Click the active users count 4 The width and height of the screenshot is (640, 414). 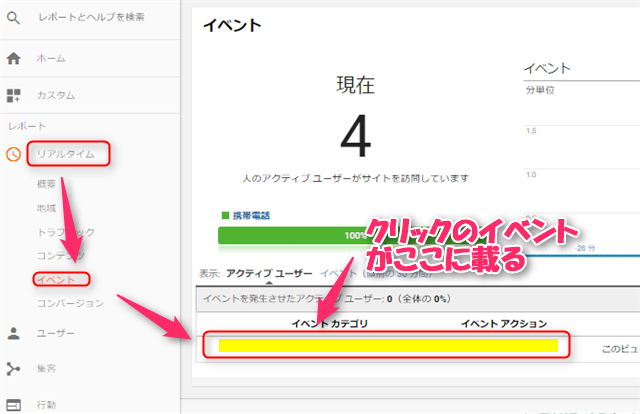click(x=356, y=136)
